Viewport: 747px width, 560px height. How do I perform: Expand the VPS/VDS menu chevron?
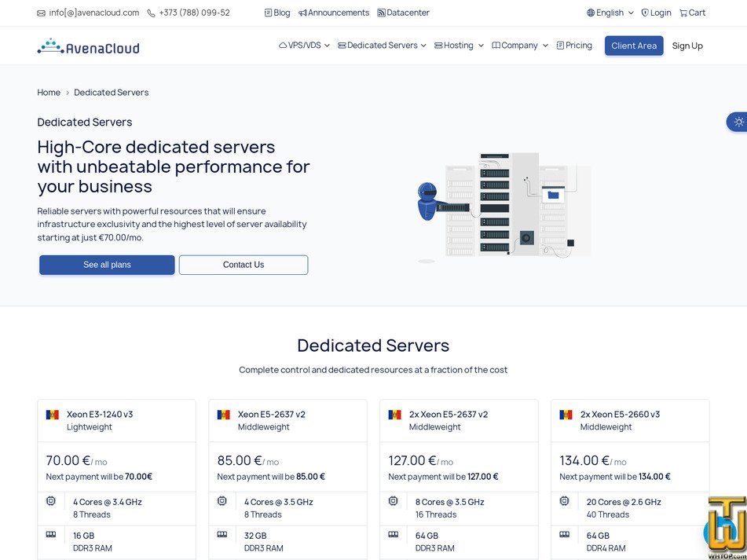point(327,46)
